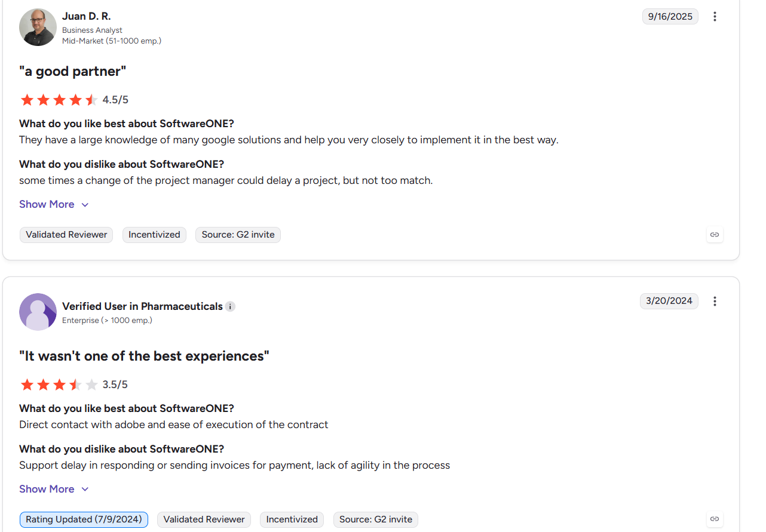Copy link icon for the 3.5/5 review
The image size is (766, 532).
(x=715, y=519)
